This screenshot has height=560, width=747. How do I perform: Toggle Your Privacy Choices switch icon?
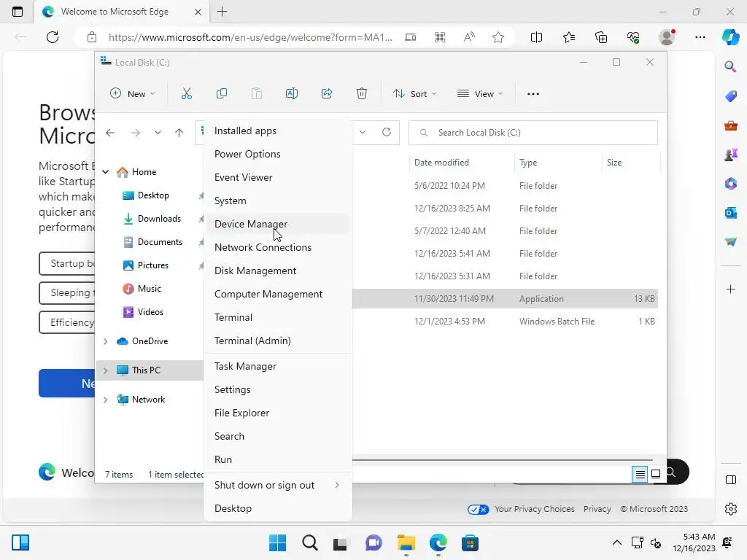point(479,510)
